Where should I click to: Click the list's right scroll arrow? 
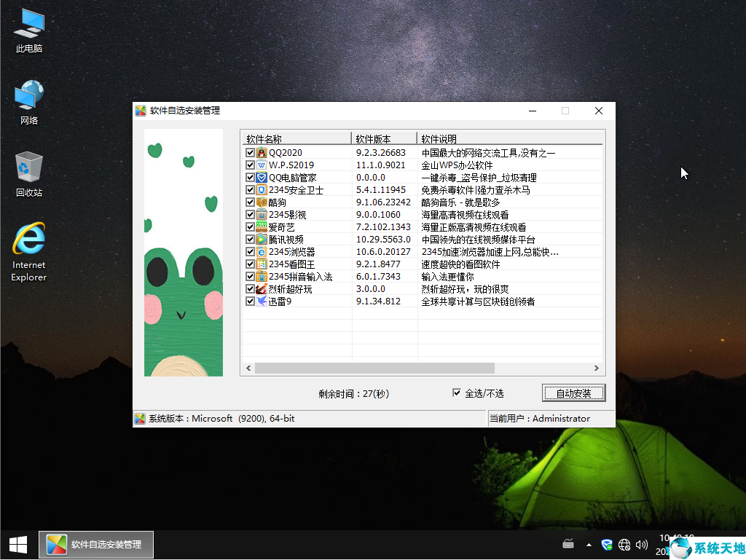(x=596, y=368)
